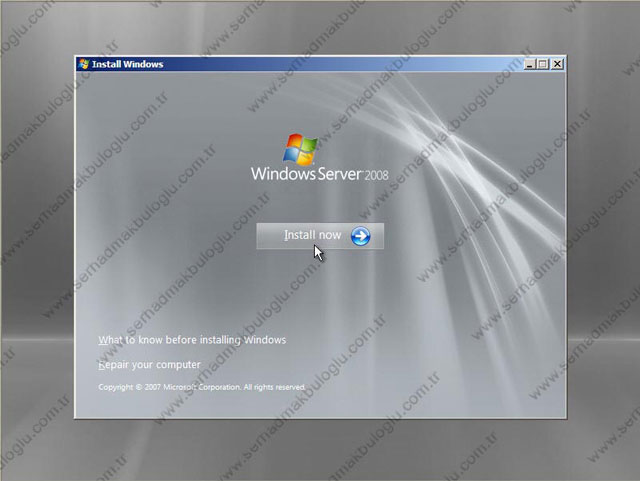640x481 pixels.
Task: Click the Copyright 2007 Microsoft Corporation text
Action: 202,387
